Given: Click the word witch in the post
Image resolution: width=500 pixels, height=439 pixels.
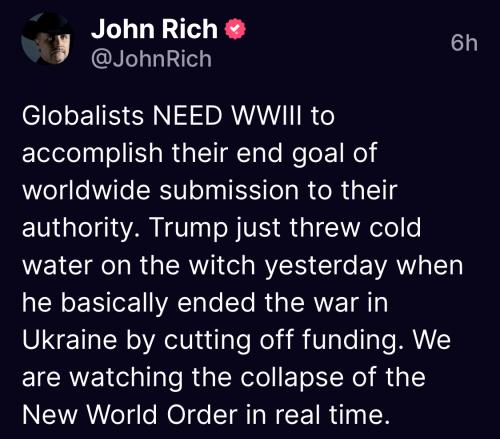Looking at the screenshot, I should pos(222,266).
